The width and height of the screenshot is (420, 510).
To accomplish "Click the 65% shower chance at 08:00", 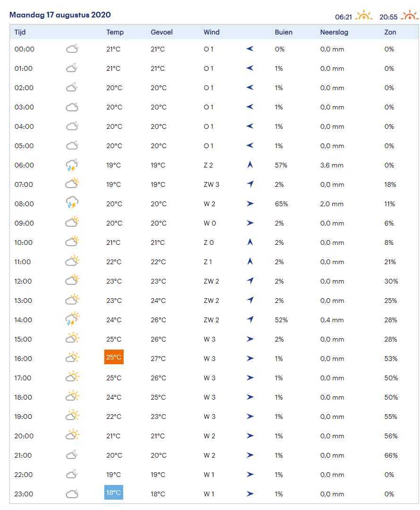I will tap(281, 204).
